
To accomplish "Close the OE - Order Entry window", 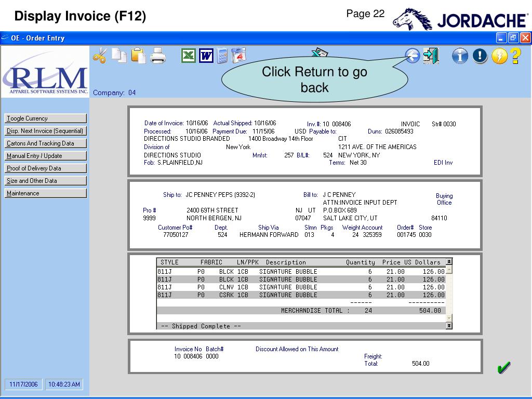I will (525, 37).
